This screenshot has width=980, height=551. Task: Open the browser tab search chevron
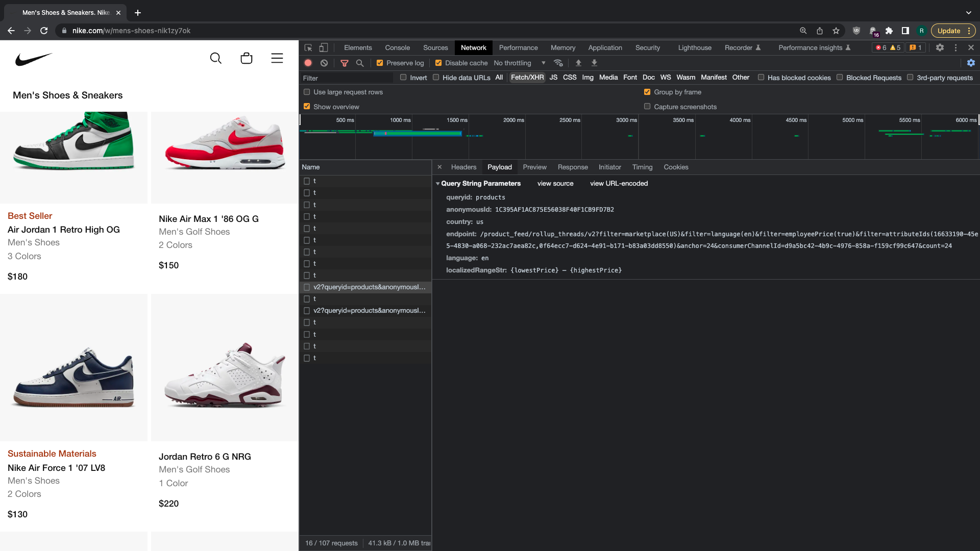click(x=968, y=12)
